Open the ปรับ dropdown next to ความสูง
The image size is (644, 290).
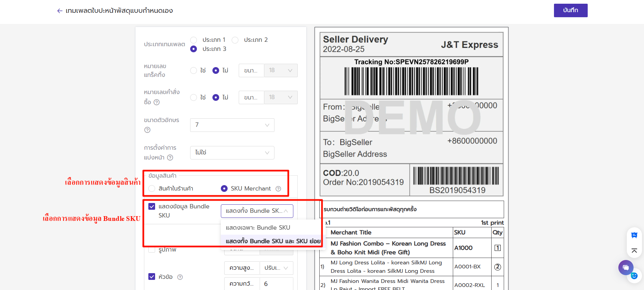[x=276, y=268]
